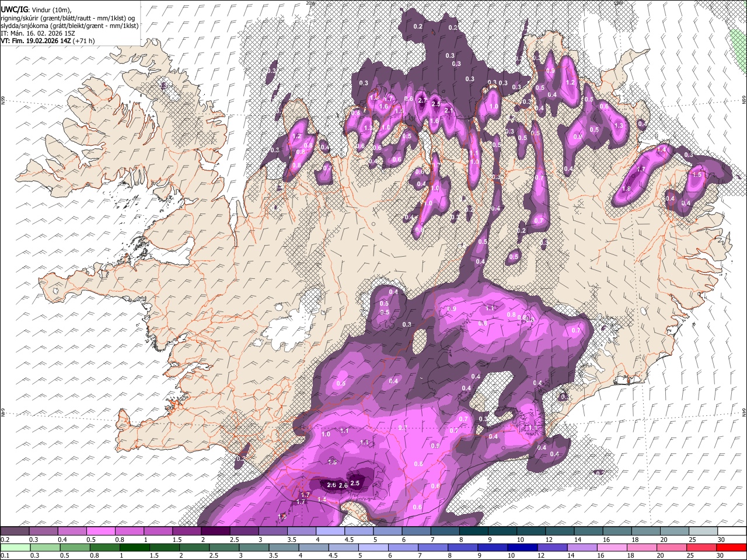
Task: Click the pink rain swatch between 18 and 20
Action: tap(643, 547)
